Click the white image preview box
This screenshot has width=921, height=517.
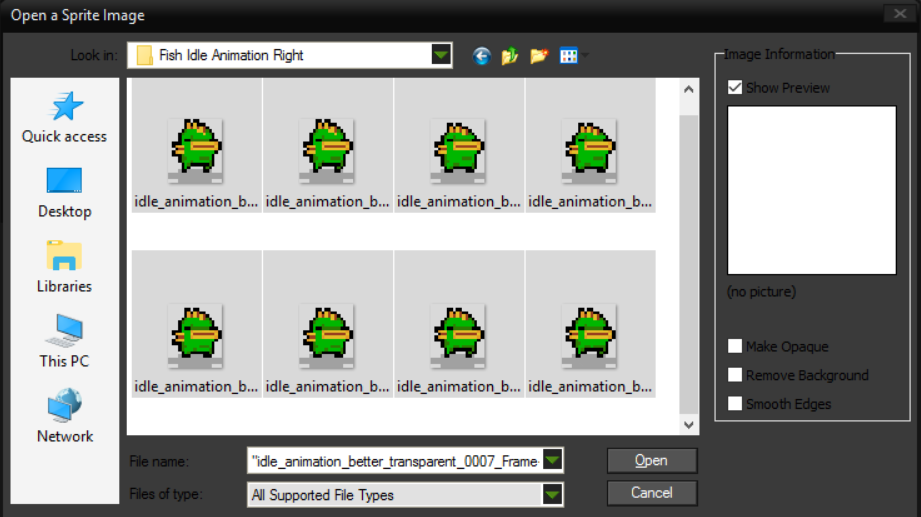pos(812,190)
